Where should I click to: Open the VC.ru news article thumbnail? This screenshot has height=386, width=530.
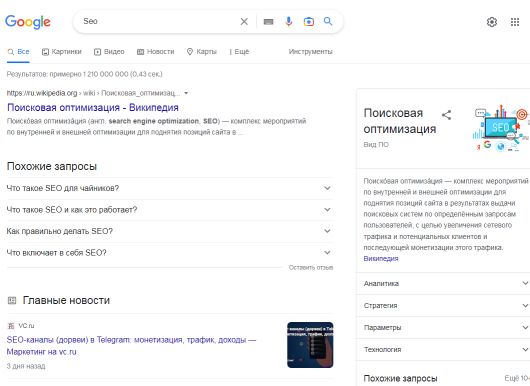(310, 345)
